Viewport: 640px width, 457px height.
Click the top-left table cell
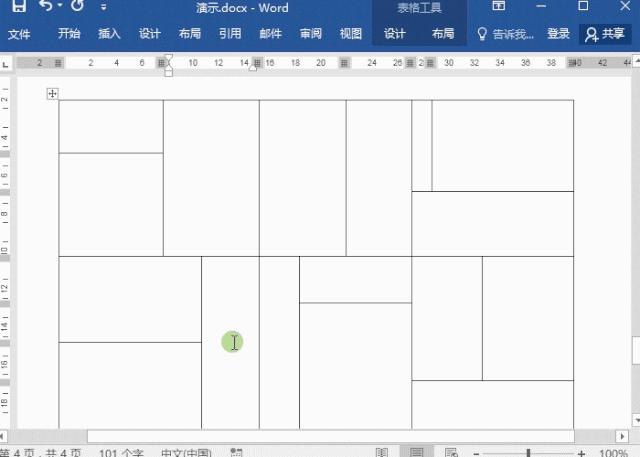click(x=111, y=126)
